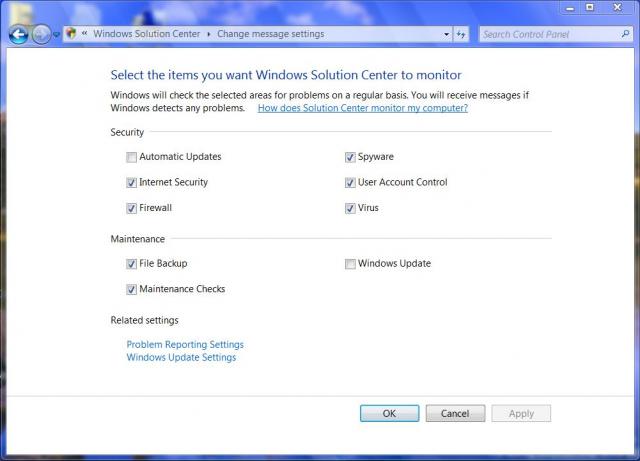The width and height of the screenshot is (640, 461).
Task: Open How does Solution Center monitor my computer link
Action: [363, 108]
